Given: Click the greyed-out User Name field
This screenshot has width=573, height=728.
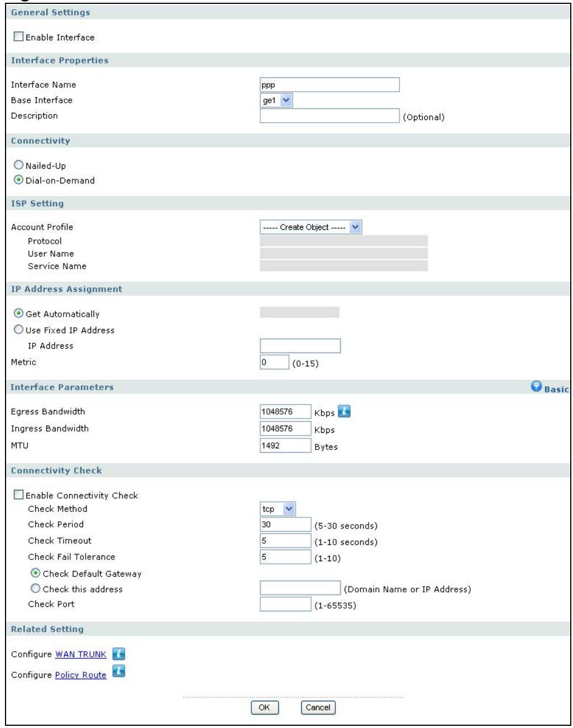Looking at the screenshot, I should 344,253.
